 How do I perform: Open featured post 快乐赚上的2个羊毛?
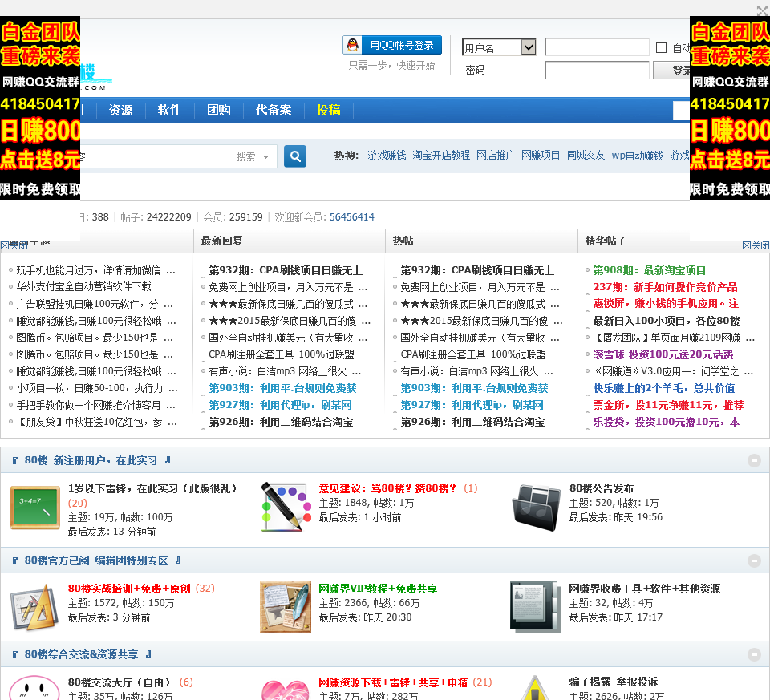pos(664,388)
